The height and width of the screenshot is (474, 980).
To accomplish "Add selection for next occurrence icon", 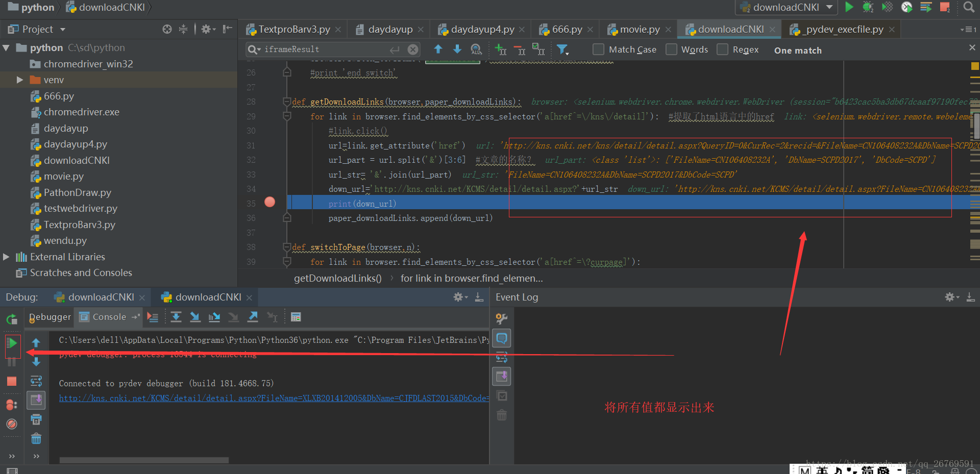I will pyautogui.click(x=501, y=49).
